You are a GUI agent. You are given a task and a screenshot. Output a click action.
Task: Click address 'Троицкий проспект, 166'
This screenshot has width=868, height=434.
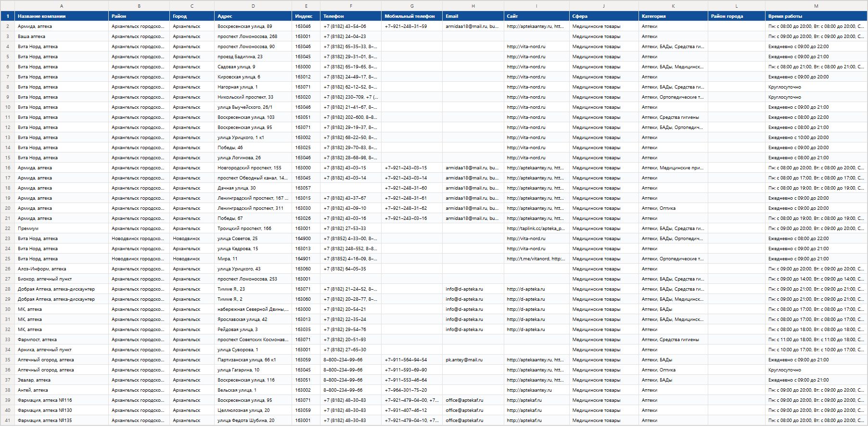pos(253,229)
